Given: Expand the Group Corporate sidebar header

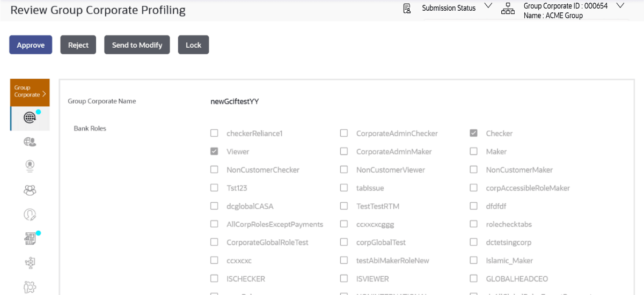Looking at the screenshot, I should [30, 91].
